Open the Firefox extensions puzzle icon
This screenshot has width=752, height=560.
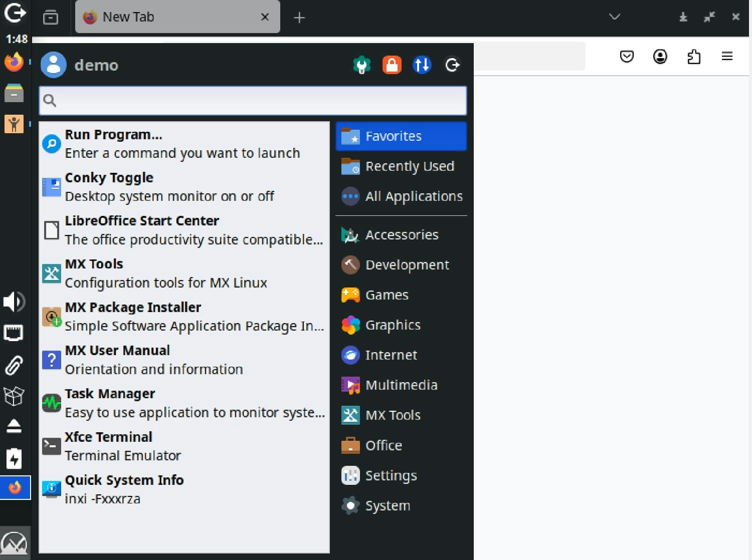click(694, 57)
